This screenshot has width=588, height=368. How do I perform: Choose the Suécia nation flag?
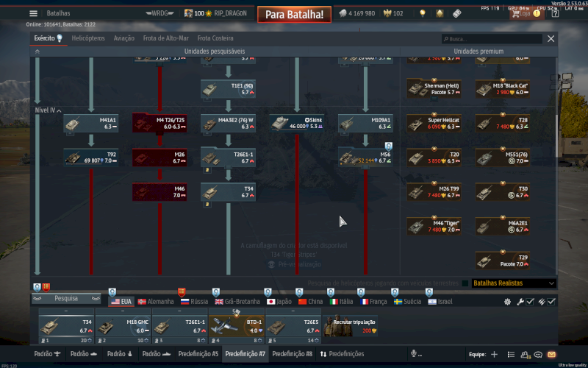click(x=407, y=302)
